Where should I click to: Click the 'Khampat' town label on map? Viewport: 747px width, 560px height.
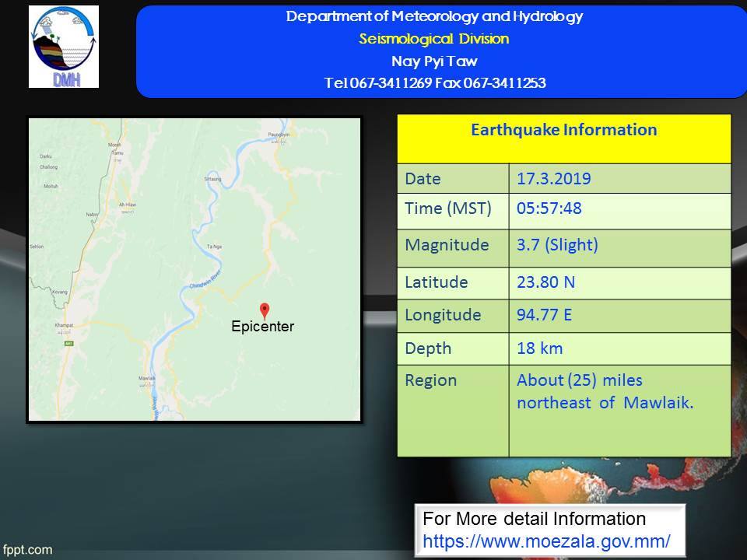pos(64,325)
